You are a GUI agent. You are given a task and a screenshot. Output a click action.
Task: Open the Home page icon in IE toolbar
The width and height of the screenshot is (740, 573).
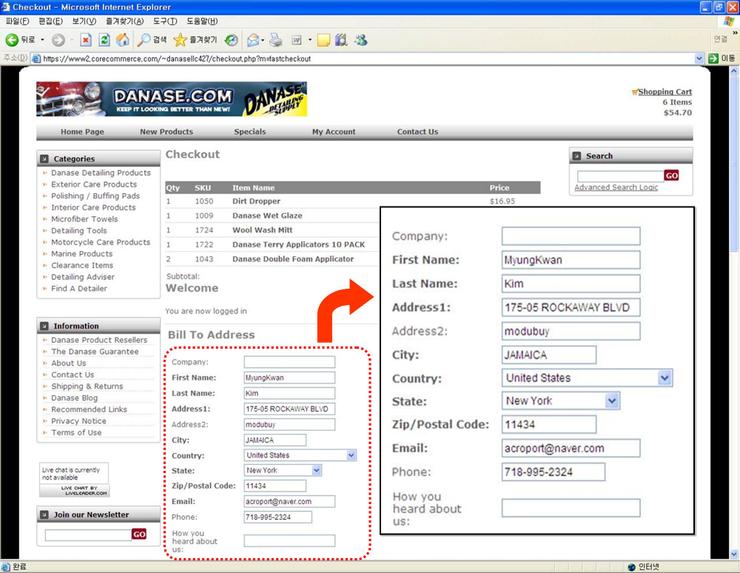click(123, 40)
